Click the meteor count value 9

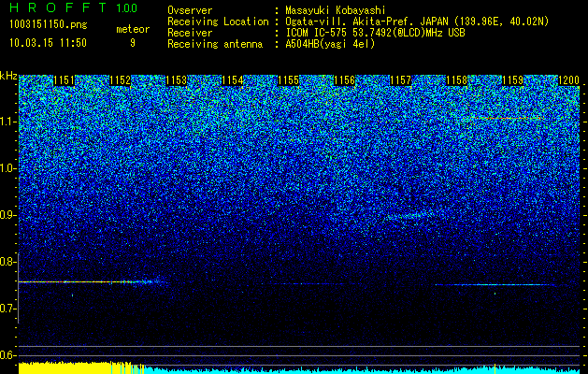133,43
